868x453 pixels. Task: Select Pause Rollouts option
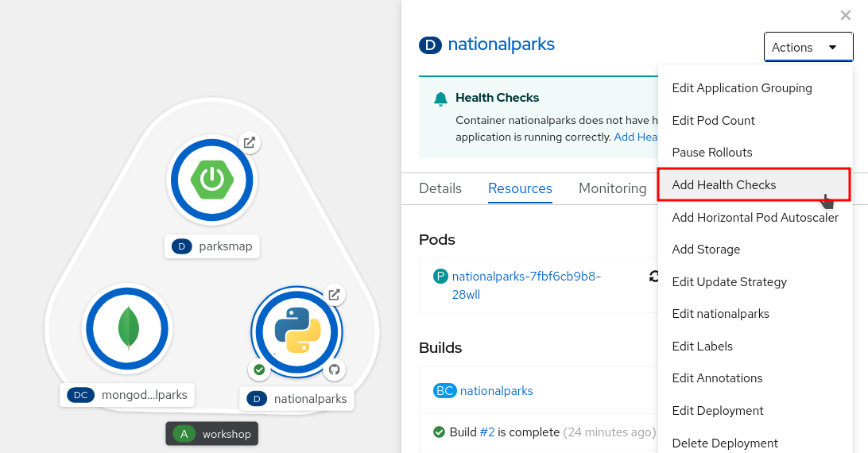pyautogui.click(x=711, y=152)
